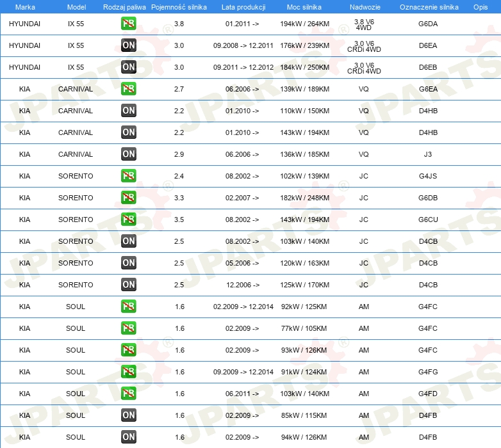Viewport: 501px width, 448px height.
Task: Click production date 12.2006 ->
Action: tap(243, 285)
